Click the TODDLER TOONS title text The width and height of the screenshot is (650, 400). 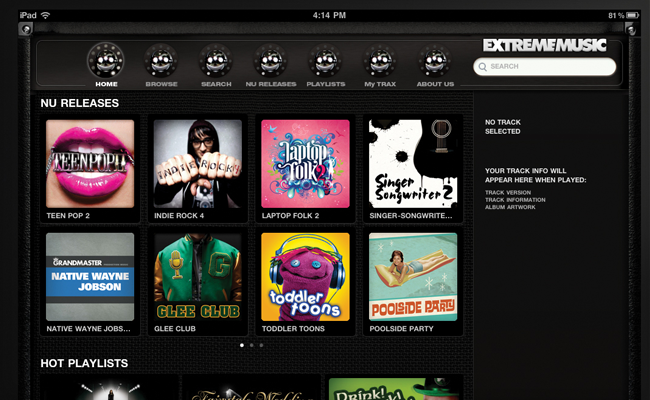pos(293,329)
